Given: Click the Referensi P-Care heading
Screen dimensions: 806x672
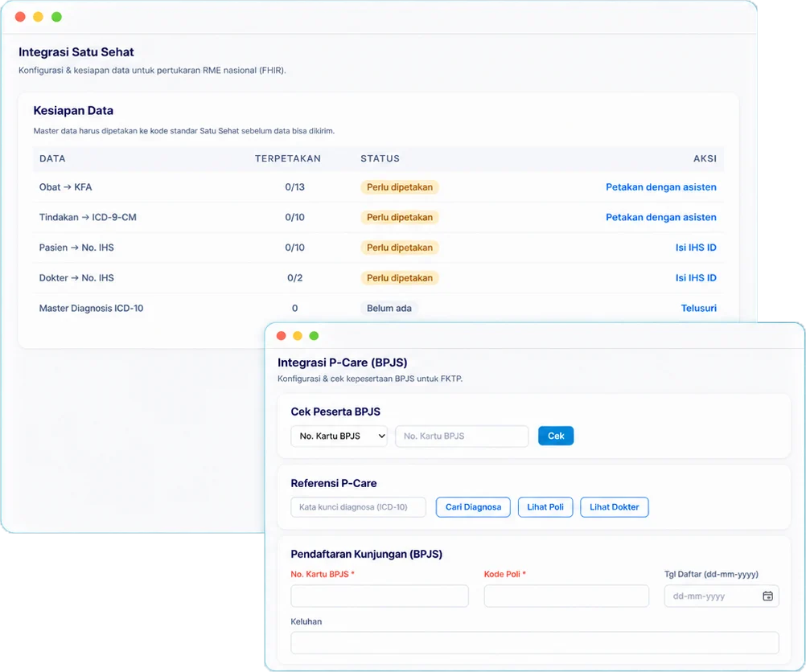Looking at the screenshot, I should pyautogui.click(x=334, y=483).
